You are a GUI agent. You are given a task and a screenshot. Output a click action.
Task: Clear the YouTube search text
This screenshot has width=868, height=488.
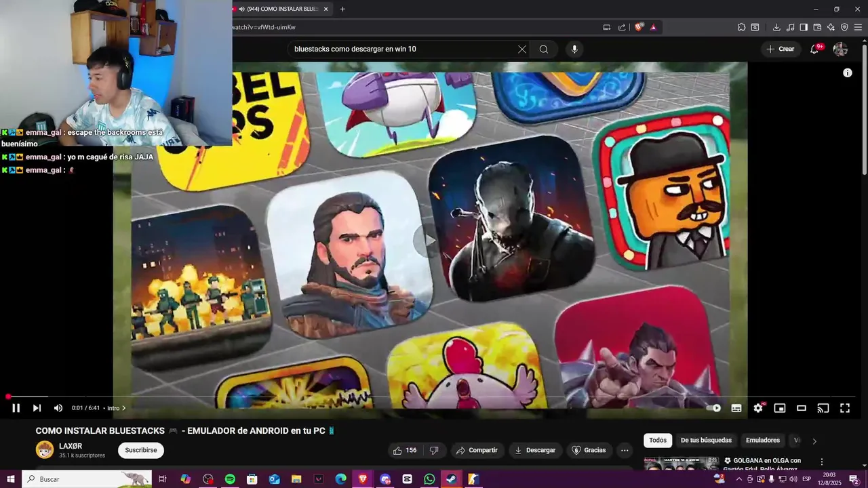coord(522,49)
